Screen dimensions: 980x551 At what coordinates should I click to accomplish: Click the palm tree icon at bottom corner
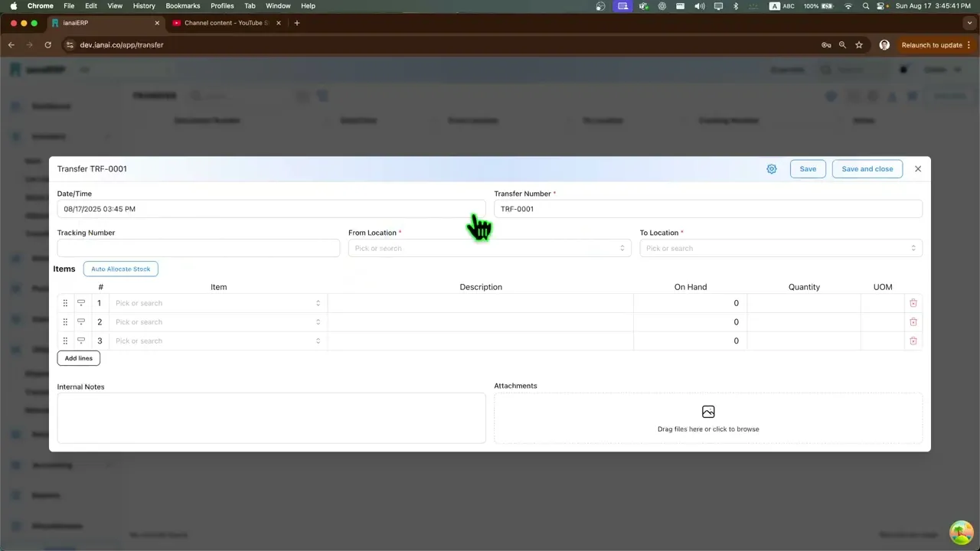point(961,532)
